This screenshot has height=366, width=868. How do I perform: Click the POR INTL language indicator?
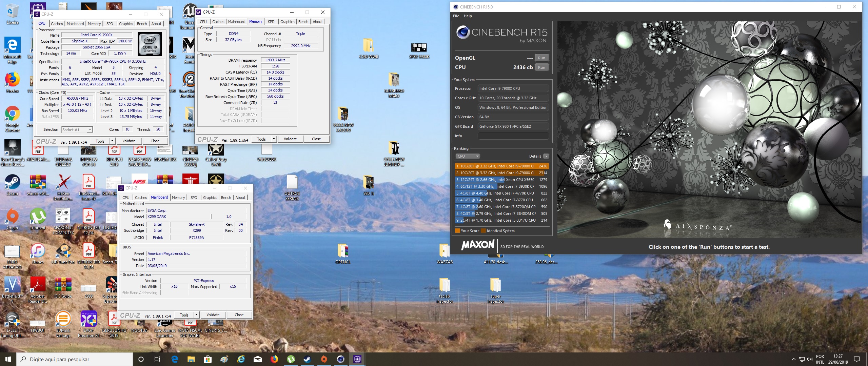pos(820,359)
